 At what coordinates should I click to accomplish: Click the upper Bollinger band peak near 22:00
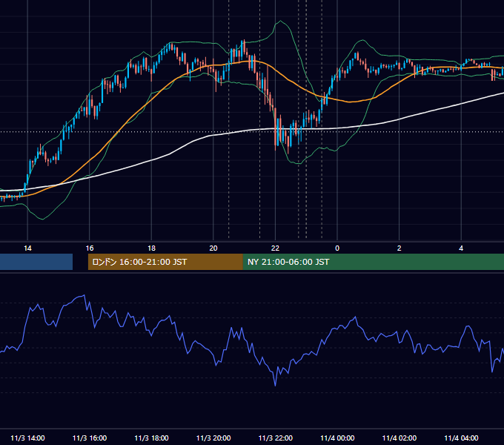click(281, 22)
